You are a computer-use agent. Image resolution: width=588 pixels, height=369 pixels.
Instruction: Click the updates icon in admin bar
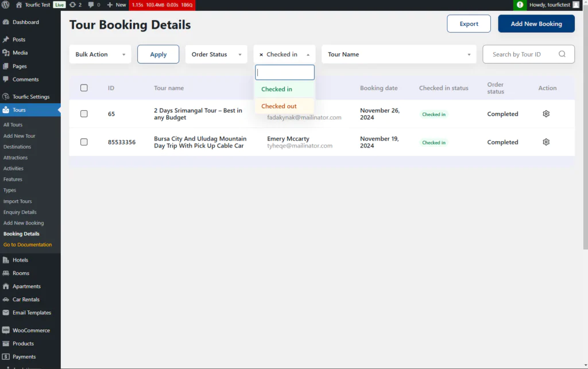click(72, 5)
